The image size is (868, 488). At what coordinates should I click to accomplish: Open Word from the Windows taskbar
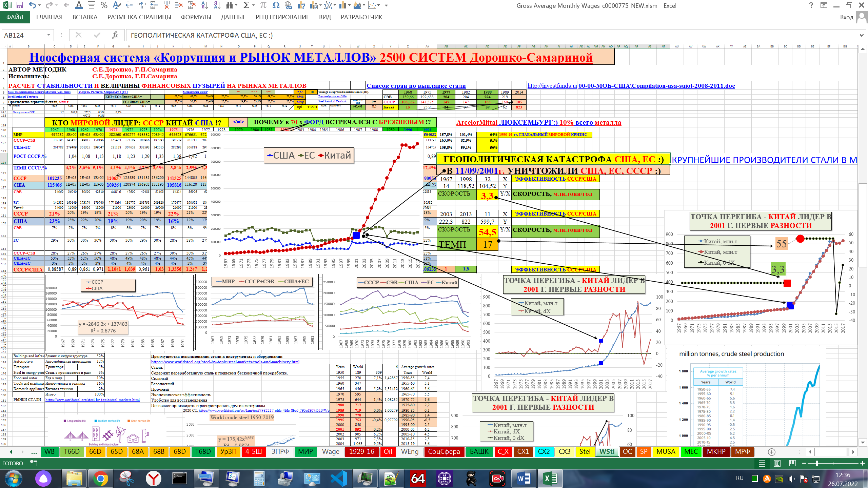[524, 479]
